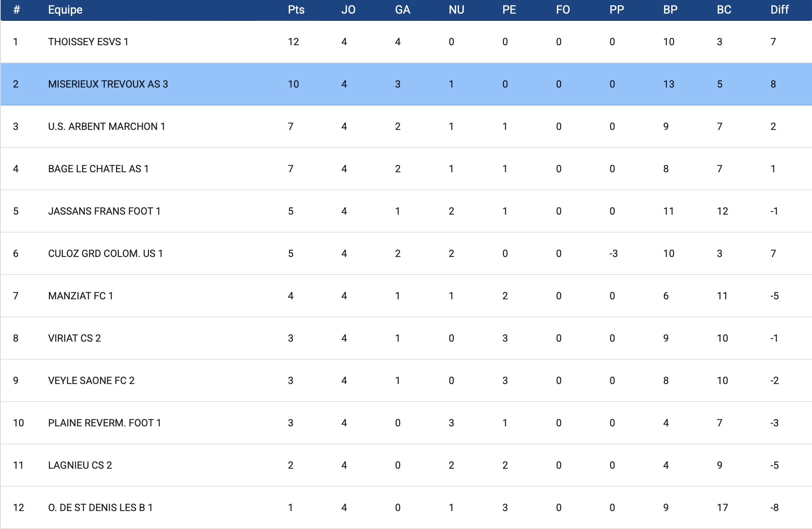
Task: Open BAGE LE CHATEL AS 1 team
Action: 98,169
